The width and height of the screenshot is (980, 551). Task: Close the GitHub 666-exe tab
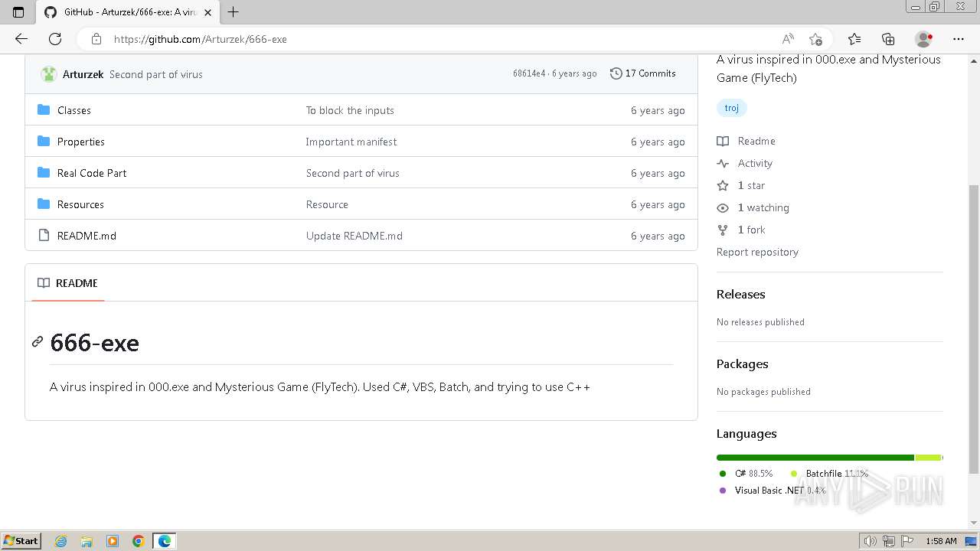207,12
